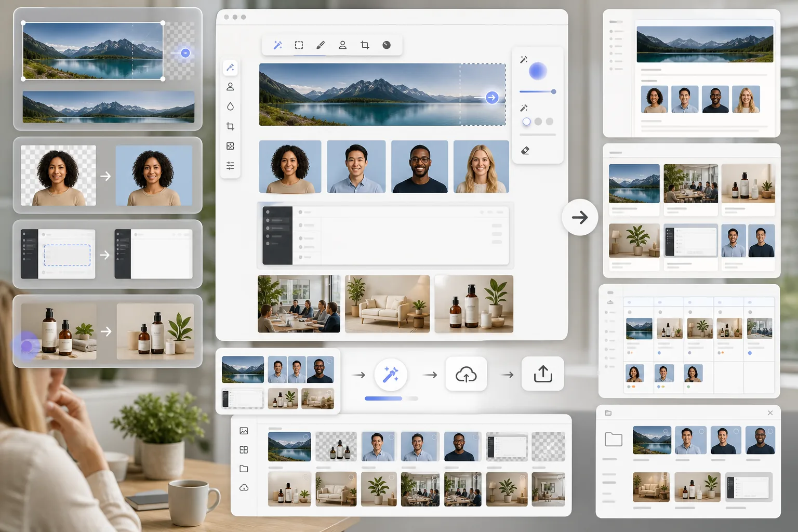Viewport: 798px width, 532px height.
Task: Click the woman on blue background in left panel
Action: pos(154,176)
